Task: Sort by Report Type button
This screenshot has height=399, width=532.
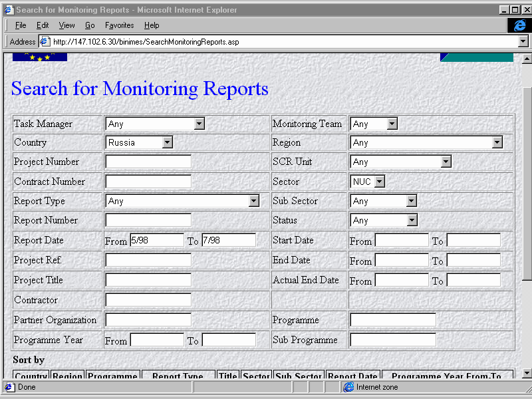Action: click(x=178, y=376)
